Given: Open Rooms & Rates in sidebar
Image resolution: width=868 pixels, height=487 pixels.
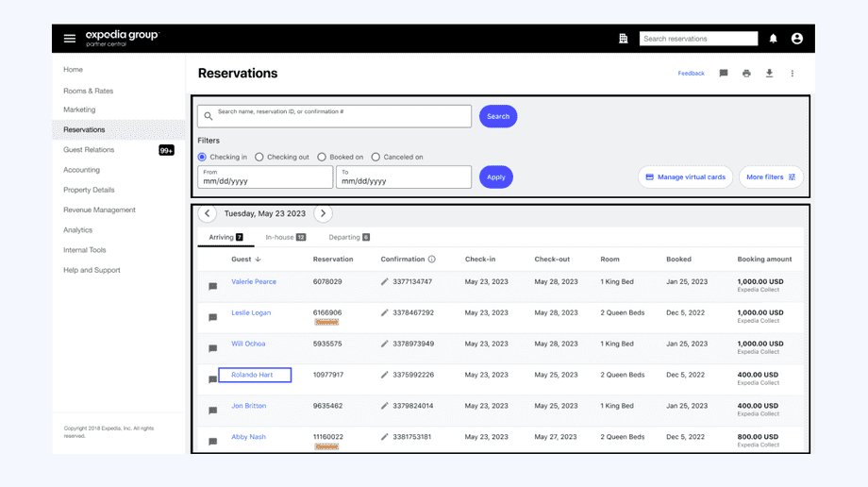Looking at the screenshot, I should point(88,91).
